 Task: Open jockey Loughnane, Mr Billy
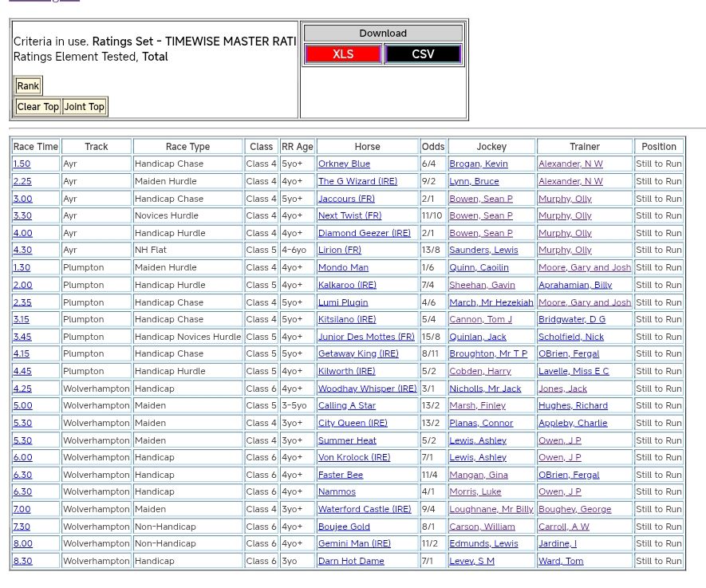point(491,510)
